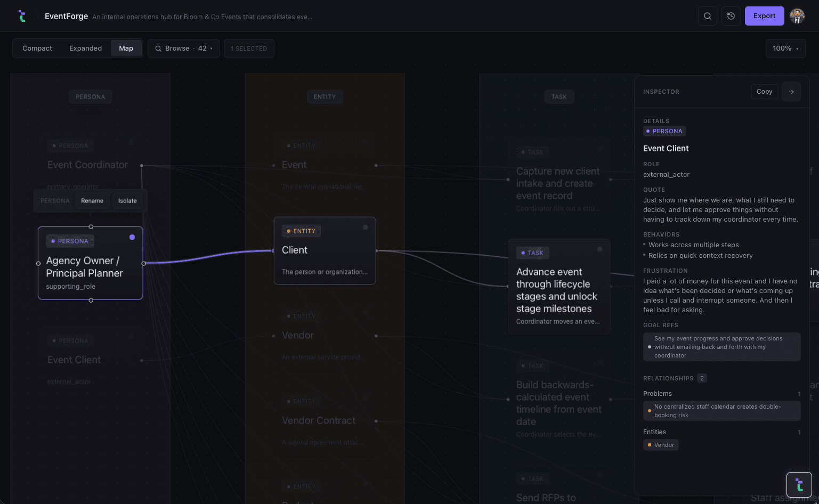
Task: Open the history clock icon
Action: tap(731, 16)
